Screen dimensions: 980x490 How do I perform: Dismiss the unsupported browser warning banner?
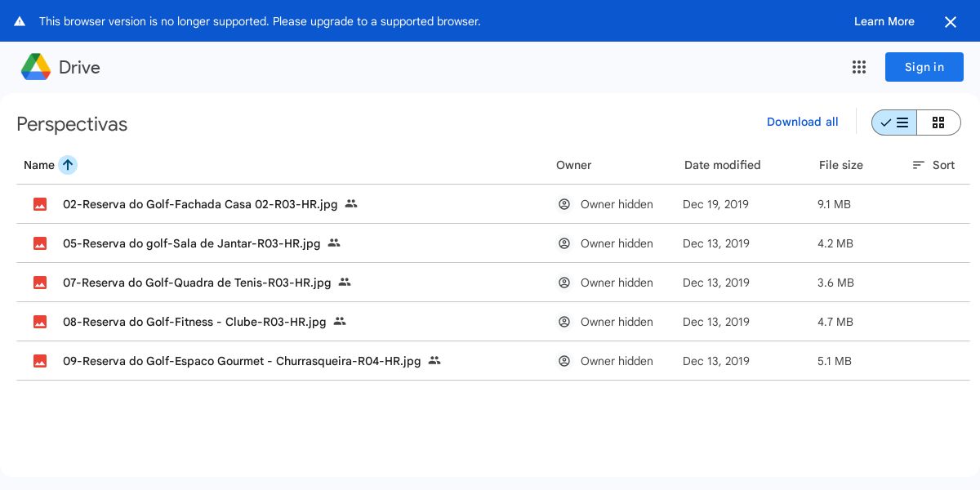(951, 22)
